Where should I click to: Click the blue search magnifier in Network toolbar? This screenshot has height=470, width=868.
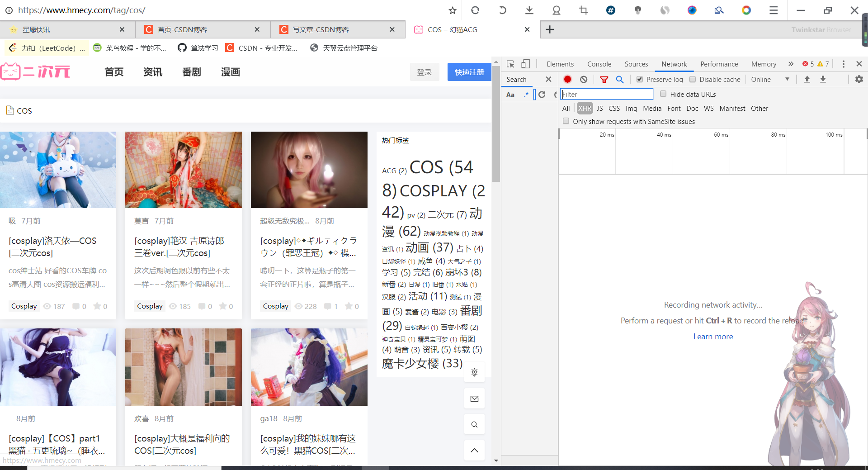[620, 79]
